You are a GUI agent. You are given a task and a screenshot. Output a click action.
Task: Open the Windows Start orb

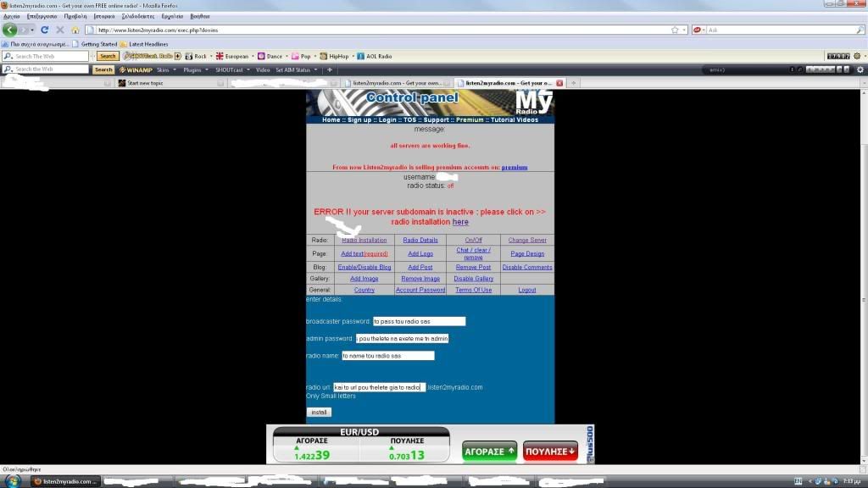(x=11, y=481)
